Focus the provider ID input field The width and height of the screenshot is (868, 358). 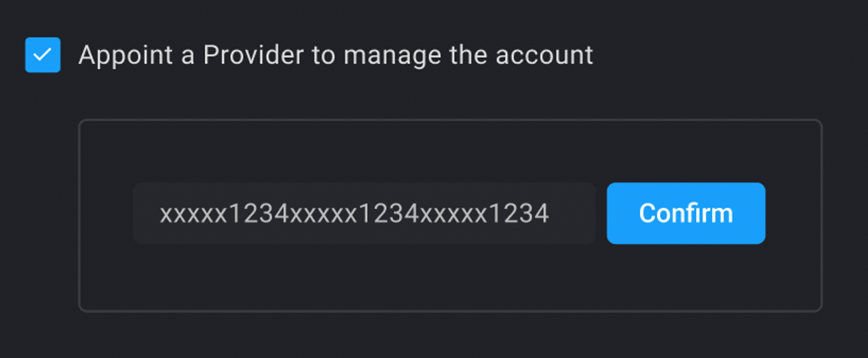click(364, 213)
